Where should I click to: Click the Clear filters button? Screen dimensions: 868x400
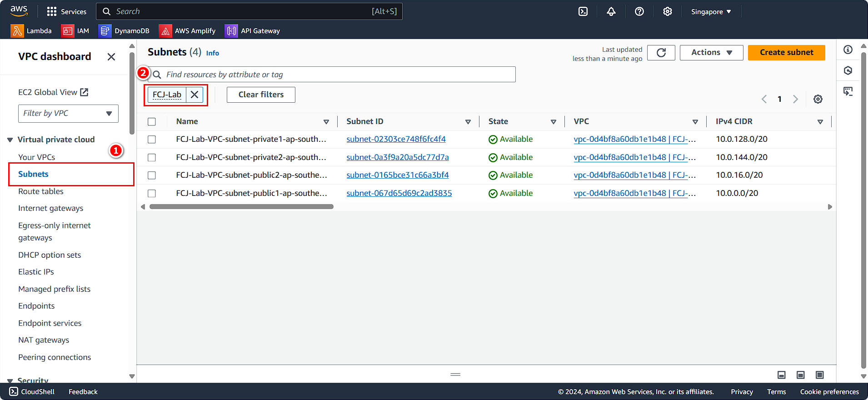pos(261,95)
